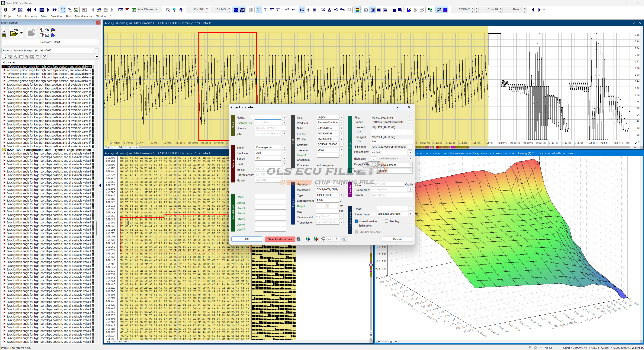Enable the Spi marker checkbox
The image size is (644, 350).
point(356,226)
